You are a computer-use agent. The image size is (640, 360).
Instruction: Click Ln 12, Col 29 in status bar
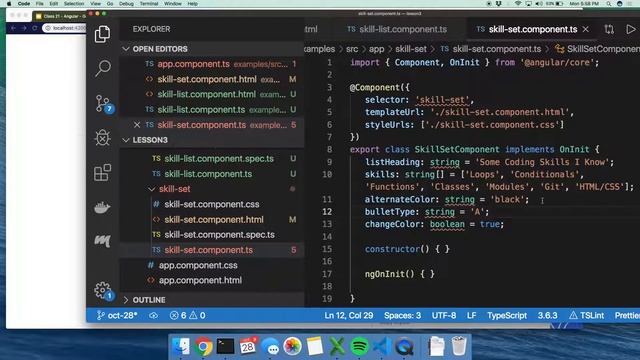point(349,316)
